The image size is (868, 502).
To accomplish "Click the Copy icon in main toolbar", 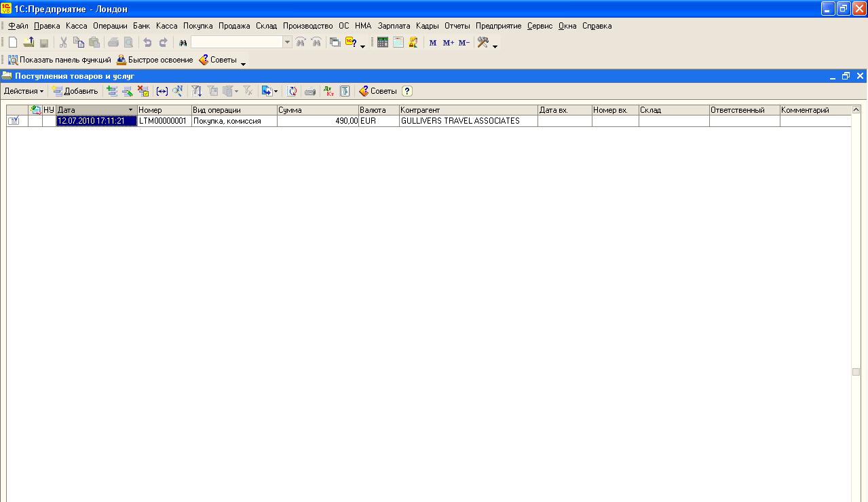I will (79, 42).
